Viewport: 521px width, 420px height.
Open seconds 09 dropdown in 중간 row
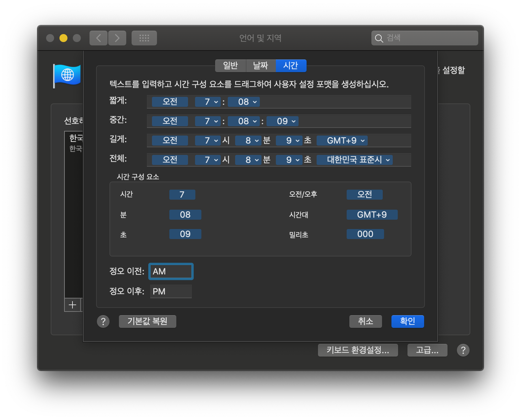(282, 121)
